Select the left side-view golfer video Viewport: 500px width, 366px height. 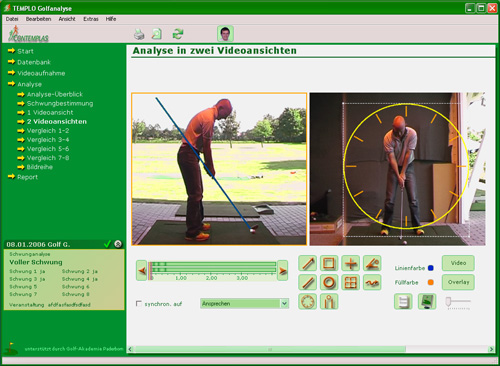(219, 169)
